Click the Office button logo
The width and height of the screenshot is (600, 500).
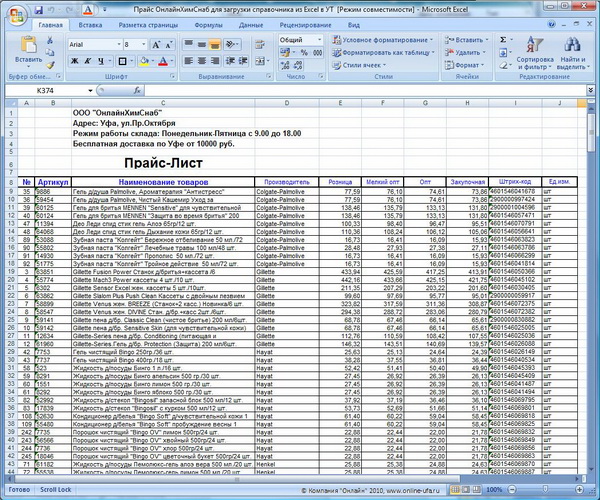16,16
